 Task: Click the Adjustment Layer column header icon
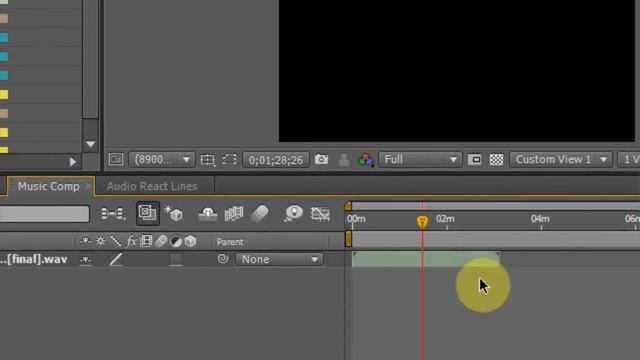click(x=176, y=242)
